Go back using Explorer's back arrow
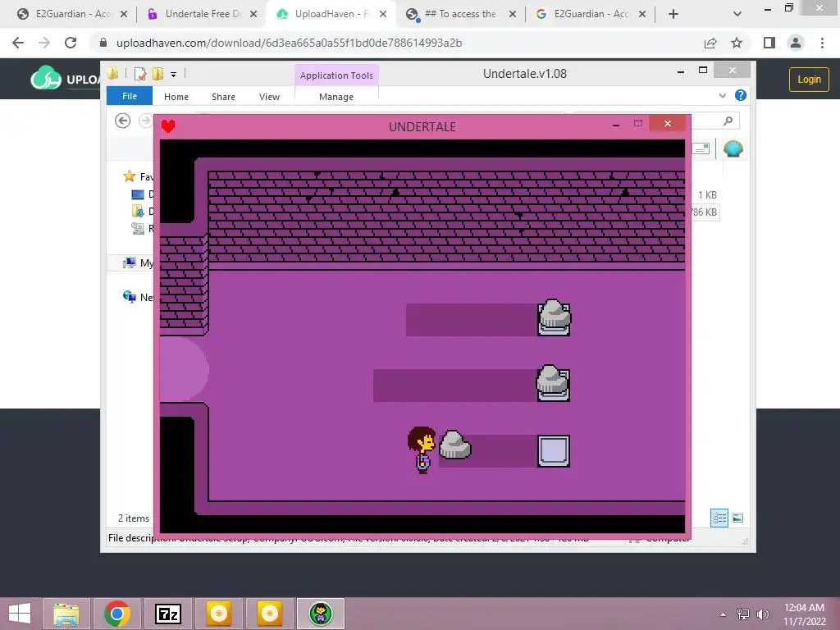 click(123, 121)
